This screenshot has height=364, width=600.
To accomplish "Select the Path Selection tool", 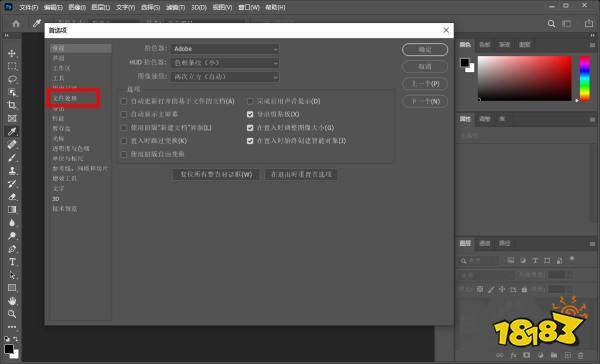I will (x=12, y=275).
